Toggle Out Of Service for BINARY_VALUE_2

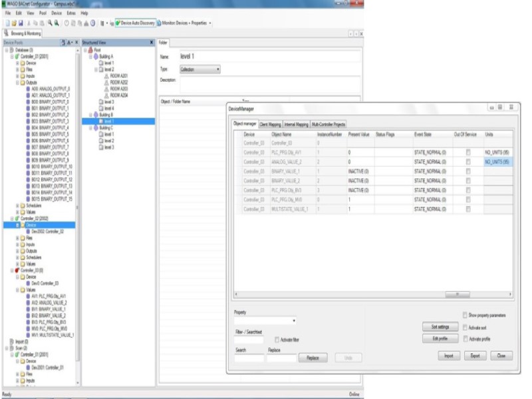coord(468,181)
